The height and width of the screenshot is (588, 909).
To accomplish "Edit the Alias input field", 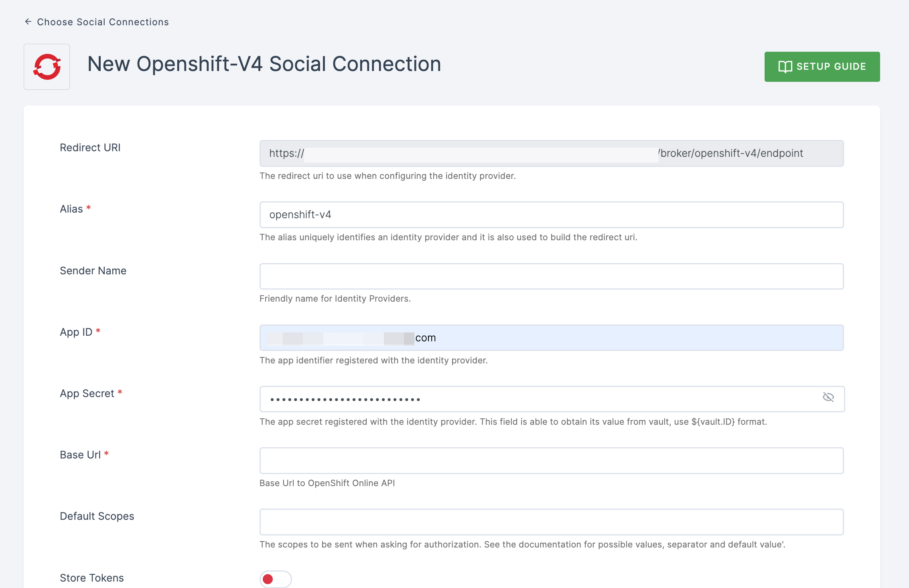I will 552,215.
